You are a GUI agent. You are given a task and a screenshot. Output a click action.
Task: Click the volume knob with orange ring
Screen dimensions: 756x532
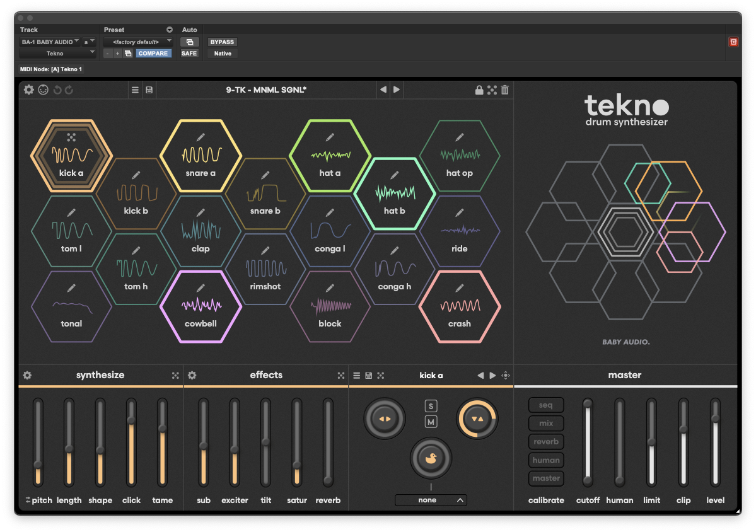(477, 419)
